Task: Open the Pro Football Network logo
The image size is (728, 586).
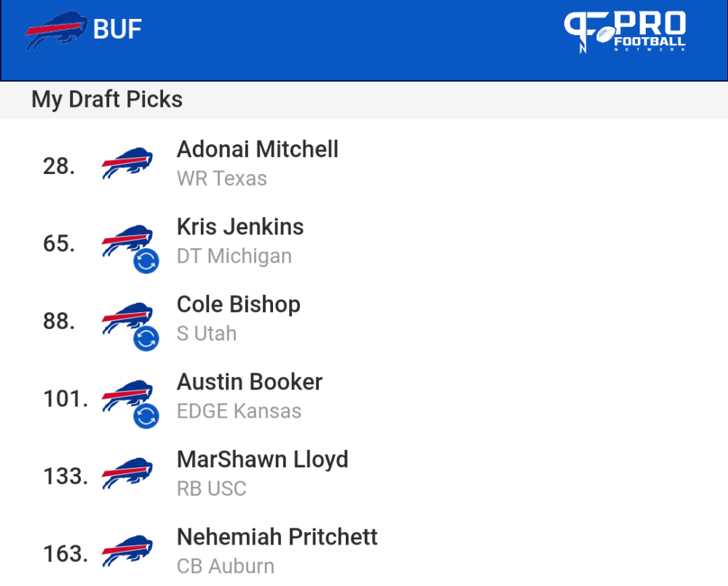Action: tap(625, 32)
